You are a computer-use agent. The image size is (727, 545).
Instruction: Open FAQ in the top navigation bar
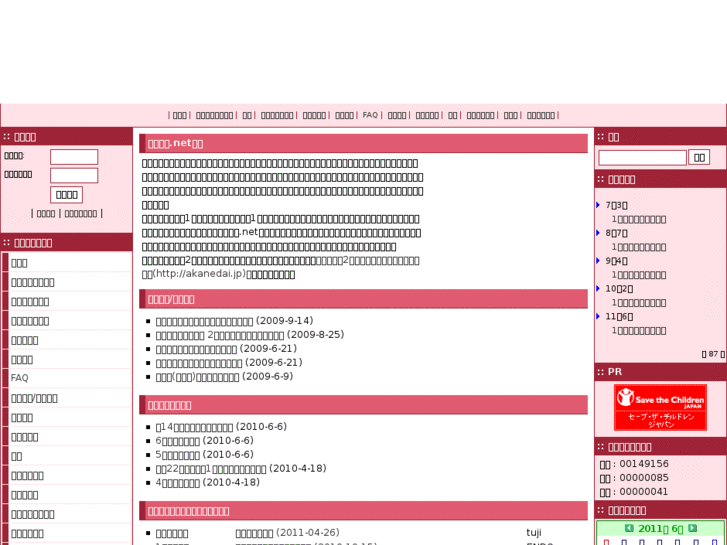(x=370, y=115)
